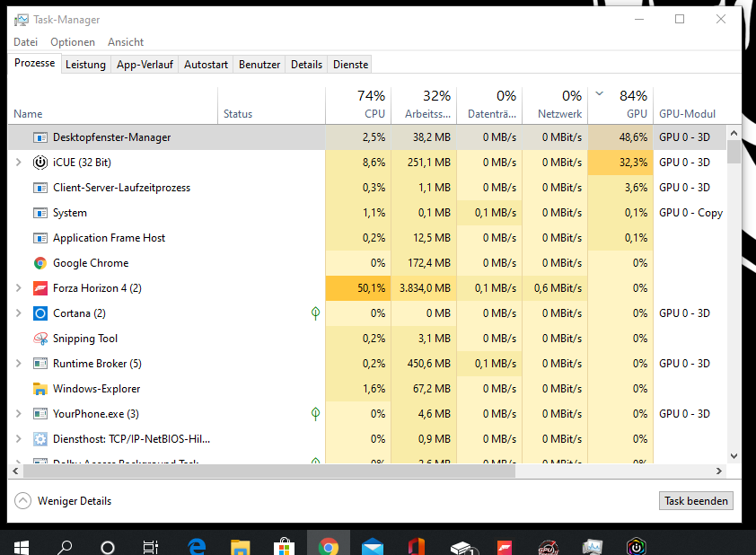Expand the Forza Horizon 4 (2) group
756x555 pixels.
[18, 288]
